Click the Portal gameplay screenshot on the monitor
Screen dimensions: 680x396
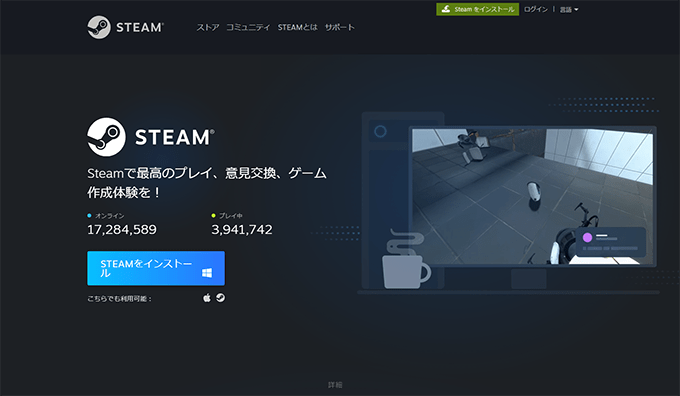[x=532, y=196]
